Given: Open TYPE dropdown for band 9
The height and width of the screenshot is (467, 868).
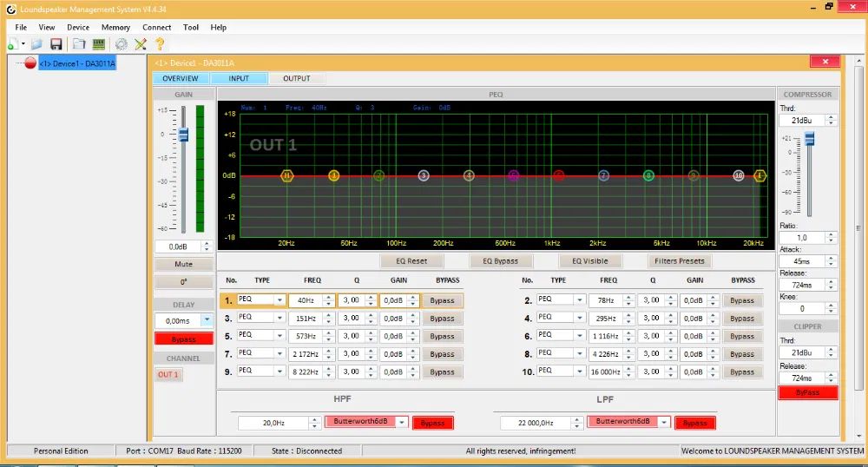Looking at the screenshot, I should click(x=280, y=372).
